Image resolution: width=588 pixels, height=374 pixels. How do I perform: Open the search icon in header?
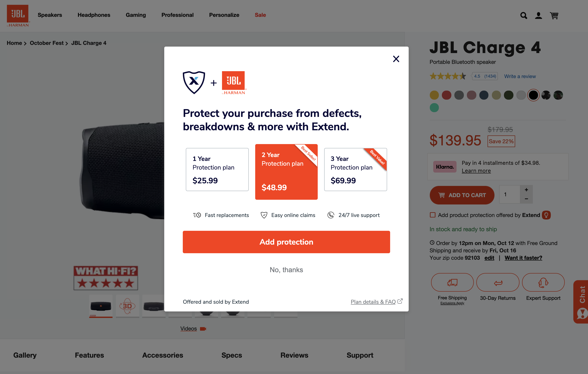[x=523, y=15]
